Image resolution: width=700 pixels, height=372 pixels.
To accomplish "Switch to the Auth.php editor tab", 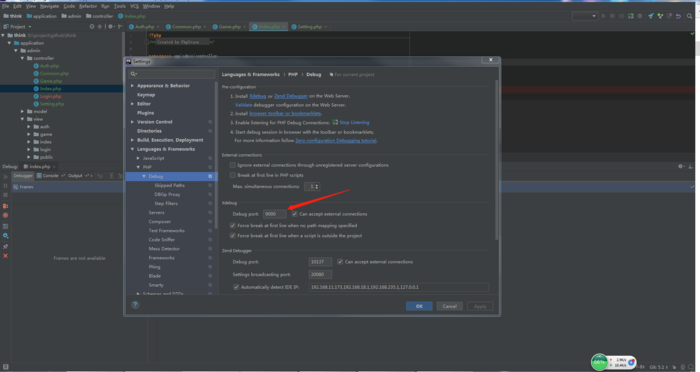I will [x=144, y=27].
